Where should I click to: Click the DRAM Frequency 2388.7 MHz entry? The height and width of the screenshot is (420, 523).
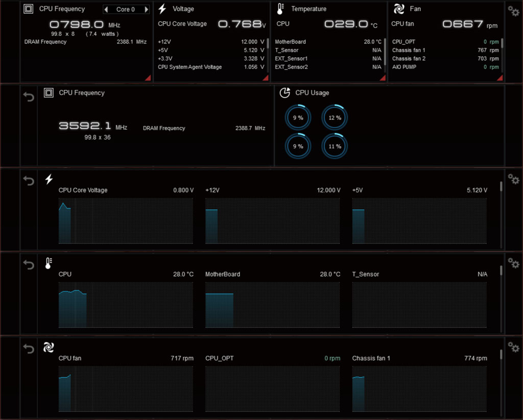pos(204,128)
